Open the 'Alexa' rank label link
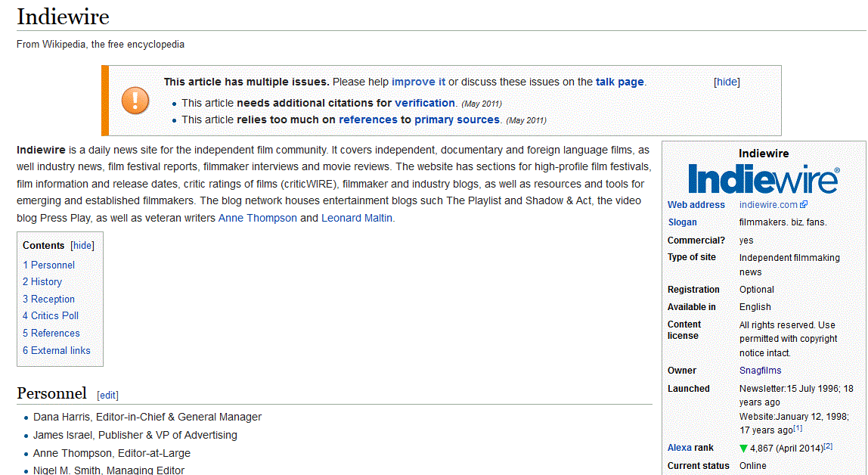The width and height of the screenshot is (868, 475). (x=679, y=447)
